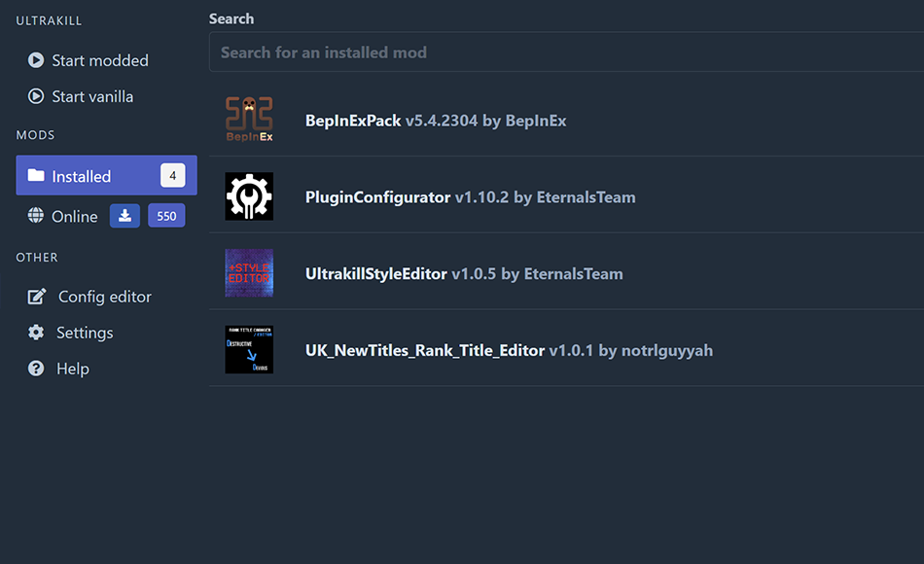Click the OTHER section heading
The image size is (924, 564).
37,258
